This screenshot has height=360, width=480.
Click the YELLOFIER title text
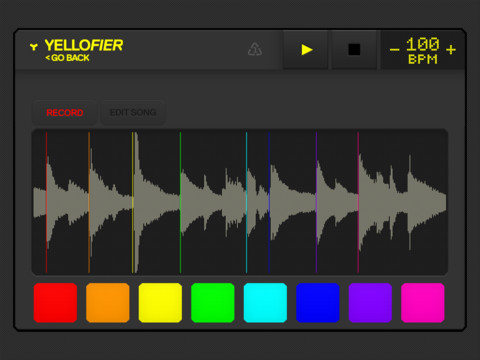(x=84, y=45)
